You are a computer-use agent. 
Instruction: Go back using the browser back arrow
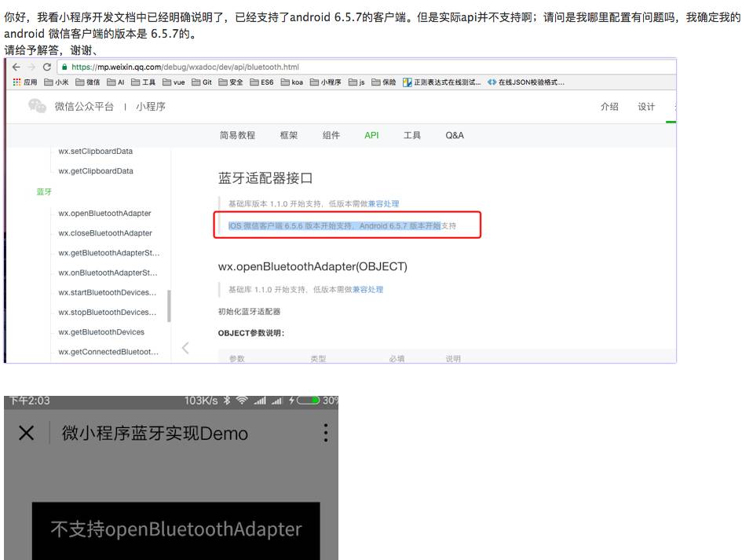[16, 67]
